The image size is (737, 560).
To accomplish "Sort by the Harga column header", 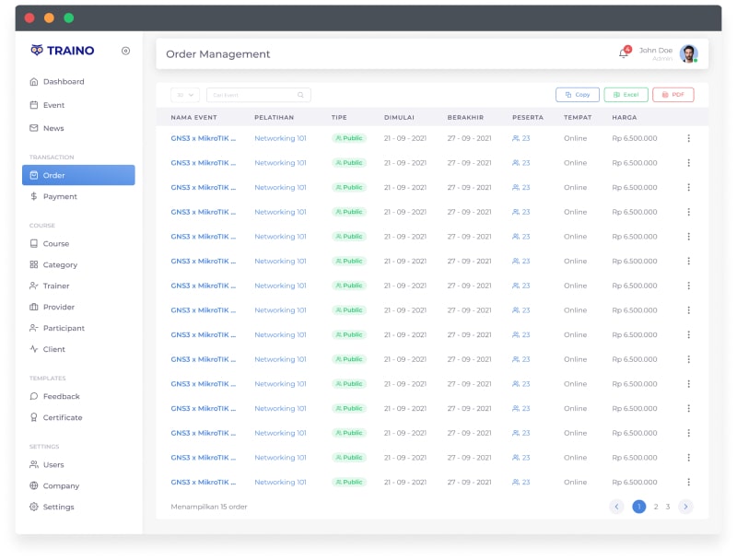I will click(624, 117).
